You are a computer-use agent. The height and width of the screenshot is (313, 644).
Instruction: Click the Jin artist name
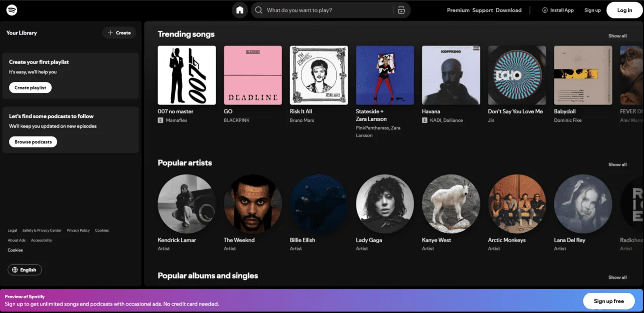click(x=491, y=120)
